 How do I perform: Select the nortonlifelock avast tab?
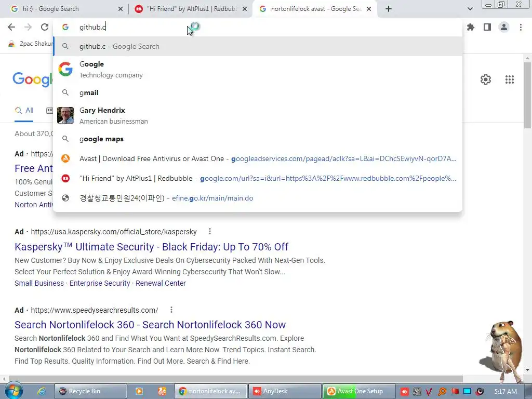point(314,9)
